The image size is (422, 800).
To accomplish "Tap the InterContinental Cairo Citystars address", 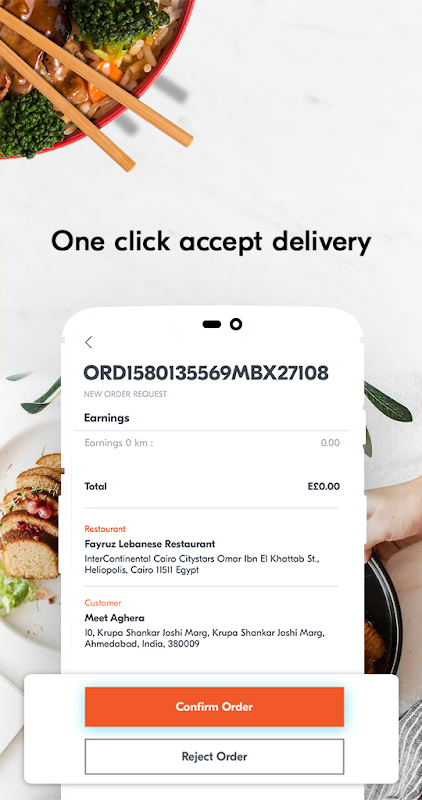I will 202,564.
